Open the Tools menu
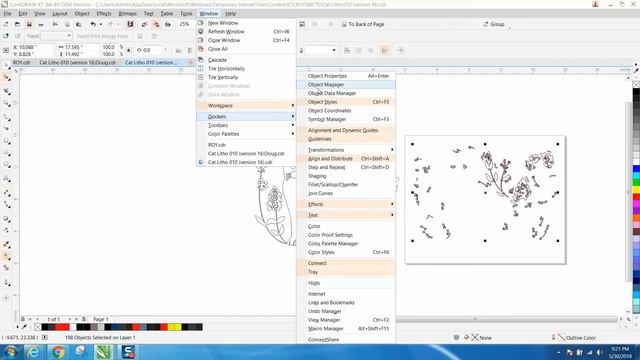 pos(186,13)
